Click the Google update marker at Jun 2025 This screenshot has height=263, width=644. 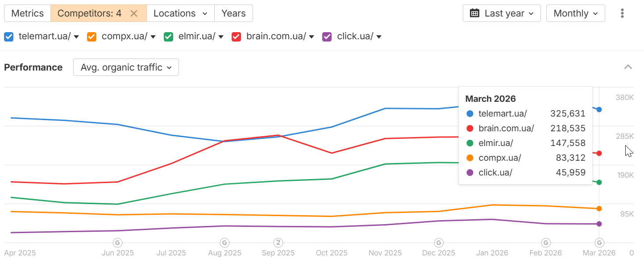pos(117,242)
